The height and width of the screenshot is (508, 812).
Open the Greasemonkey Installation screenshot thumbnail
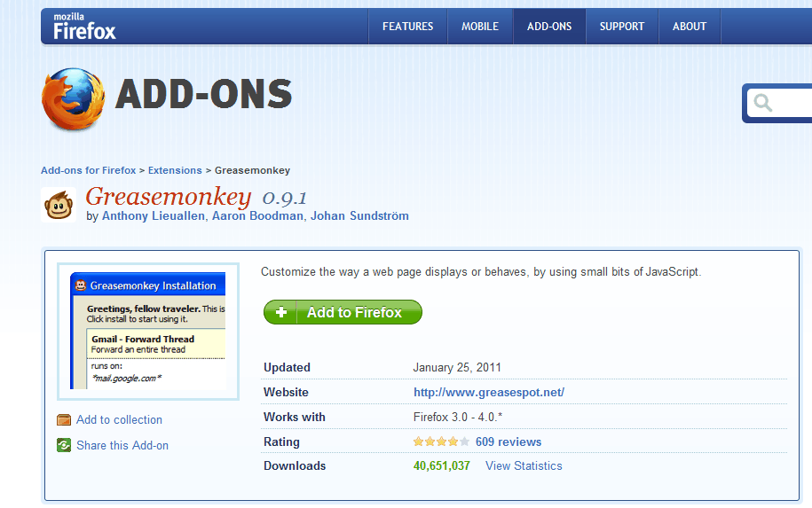[x=148, y=331]
